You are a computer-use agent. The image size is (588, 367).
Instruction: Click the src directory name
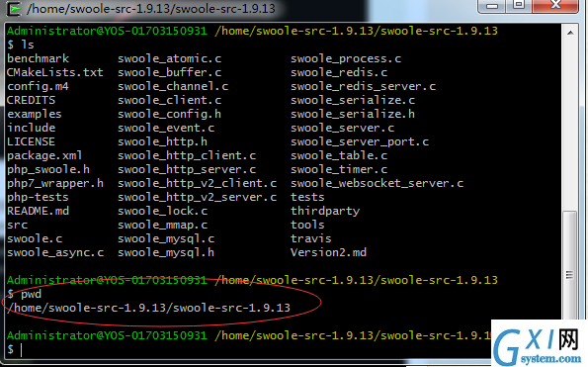pyautogui.click(x=17, y=225)
